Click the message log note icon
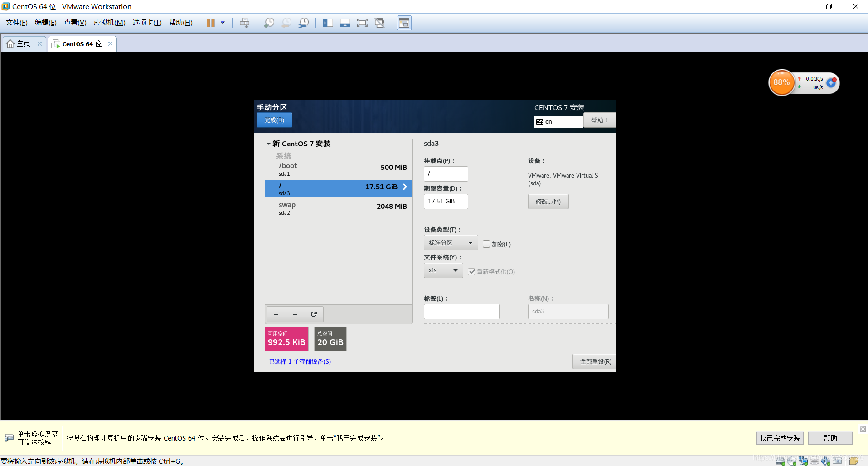Viewport: 868px width, 466px height. pos(854,461)
